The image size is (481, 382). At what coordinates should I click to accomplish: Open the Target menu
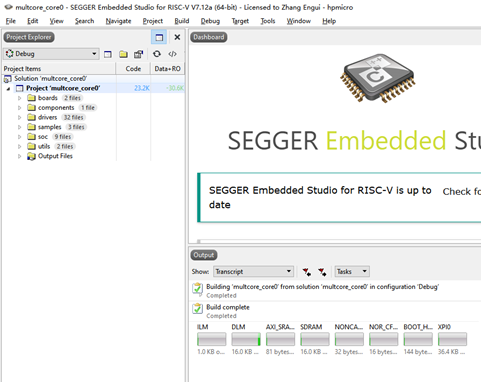240,21
